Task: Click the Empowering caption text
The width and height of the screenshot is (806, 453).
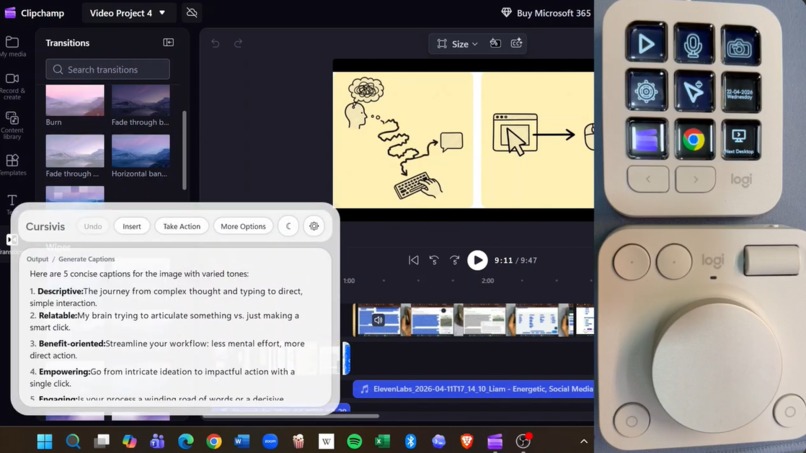Action: coord(162,377)
